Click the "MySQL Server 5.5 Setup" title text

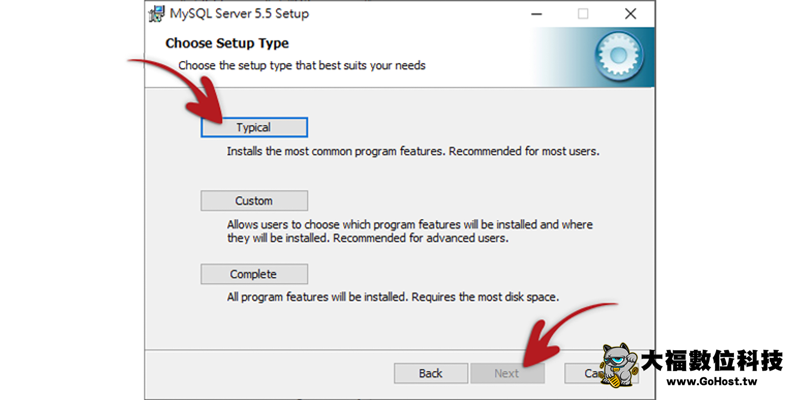[x=241, y=14]
